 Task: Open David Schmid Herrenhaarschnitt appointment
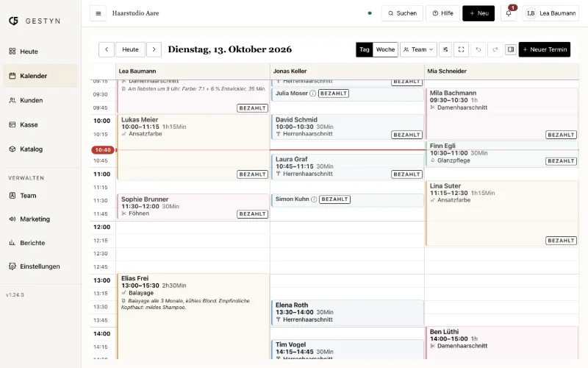pos(347,127)
